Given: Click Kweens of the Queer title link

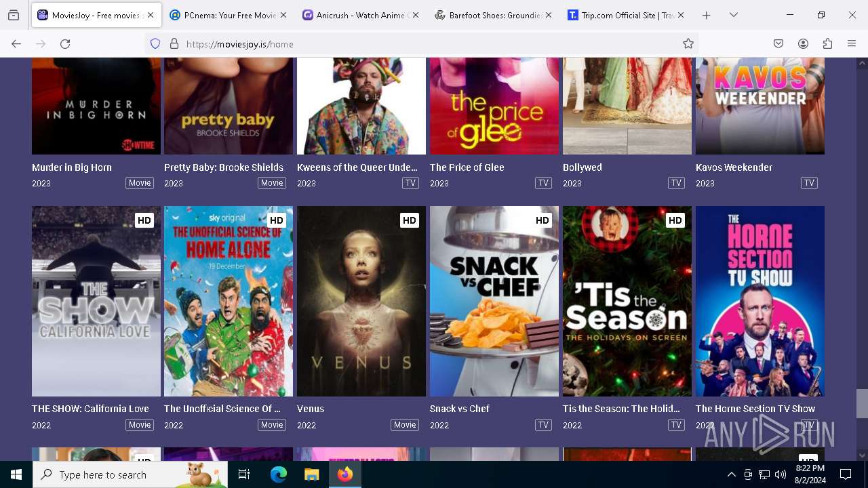Looking at the screenshot, I should pyautogui.click(x=357, y=167).
